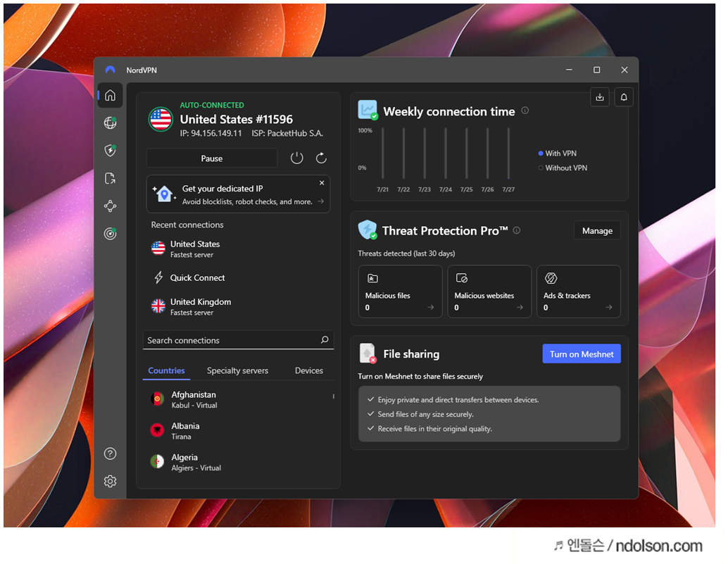Click the info icon beside Weekly connection time
Viewport: 728px width, 564px height.
[525, 111]
